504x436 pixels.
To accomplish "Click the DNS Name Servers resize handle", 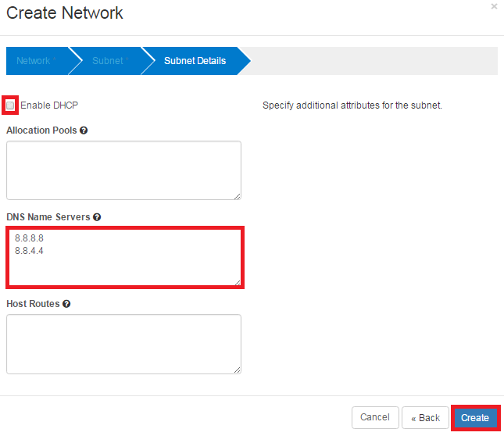I will tap(237, 281).
